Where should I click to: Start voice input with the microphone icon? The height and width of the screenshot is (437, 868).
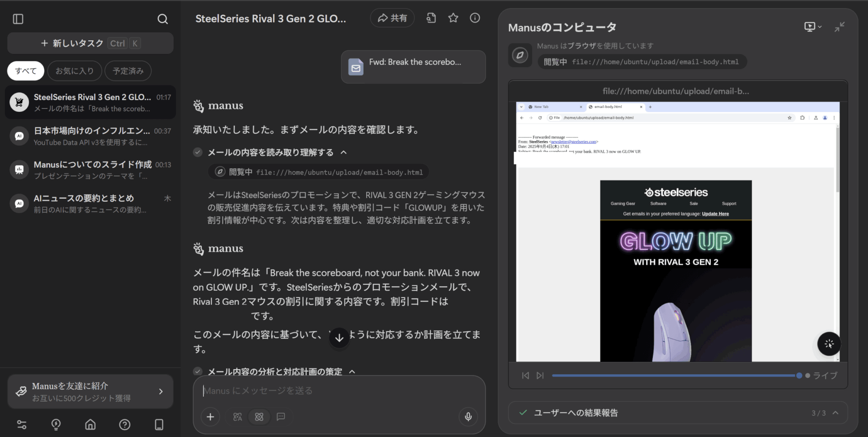[468, 417]
